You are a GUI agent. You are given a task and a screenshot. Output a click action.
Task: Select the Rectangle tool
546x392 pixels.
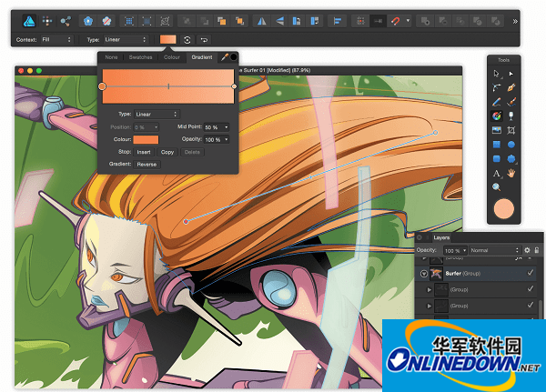pyautogui.click(x=496, y=145)
